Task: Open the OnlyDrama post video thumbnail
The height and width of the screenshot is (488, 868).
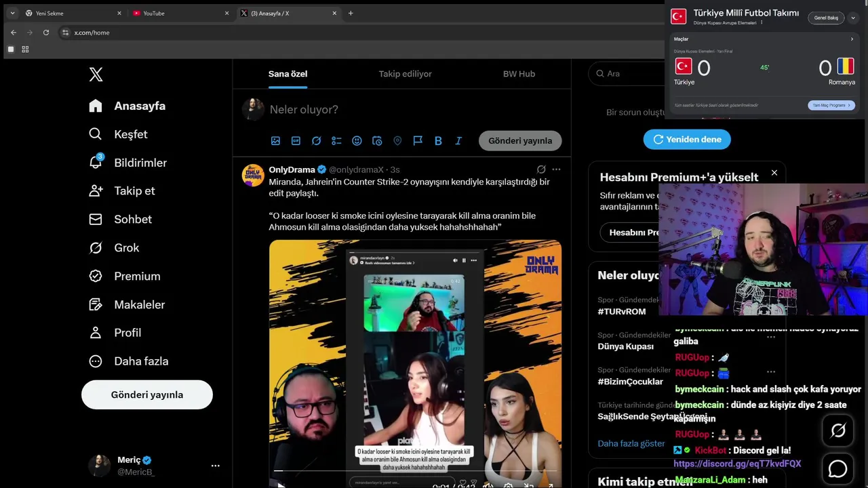Action: pos(415,363)
